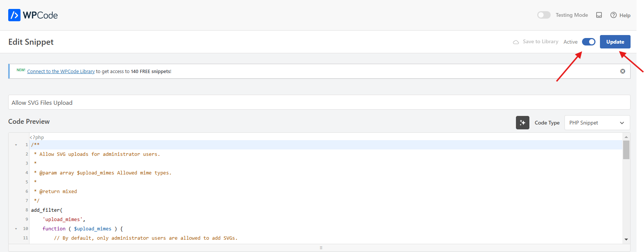
Task: Click the editor resize drag handle
Action: coord(321,248)
